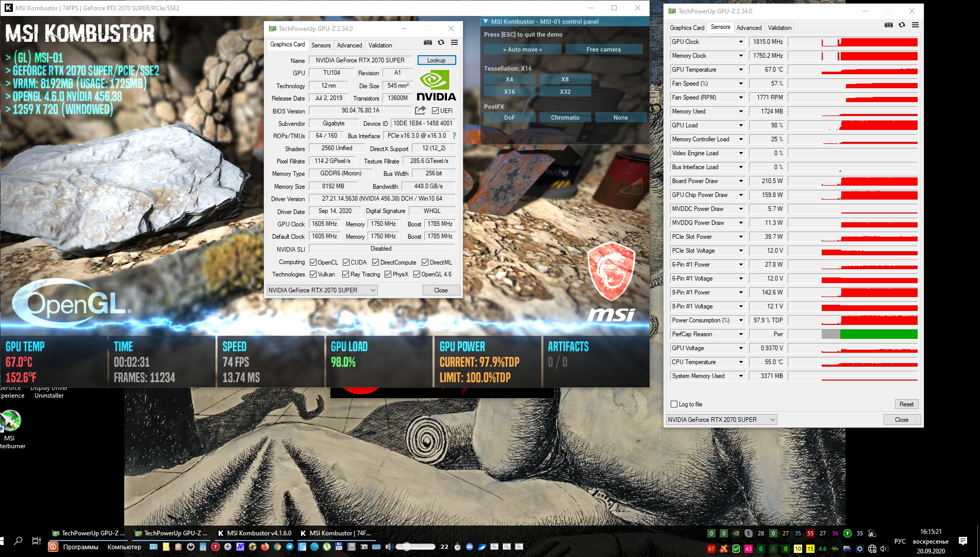Toggle the Ray Tracing checkbox
This screenshot has height=557, width=980.
click(346, 274)
